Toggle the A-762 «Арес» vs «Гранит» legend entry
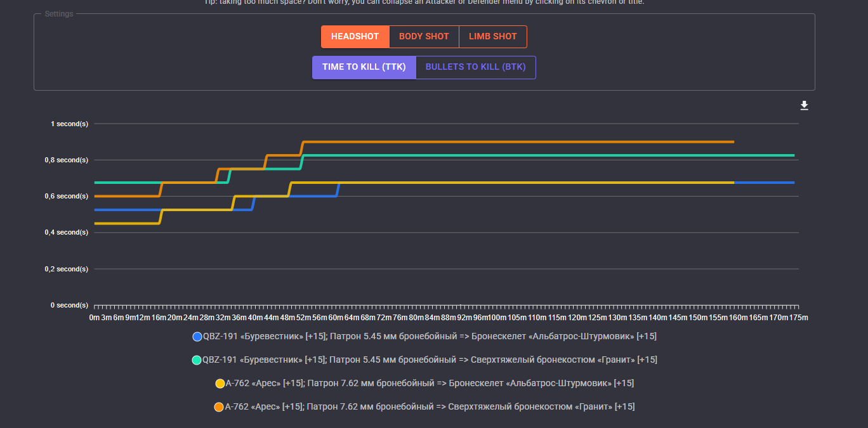The height and width of the screenshot is (428, 868). click(x=424, y=407)
